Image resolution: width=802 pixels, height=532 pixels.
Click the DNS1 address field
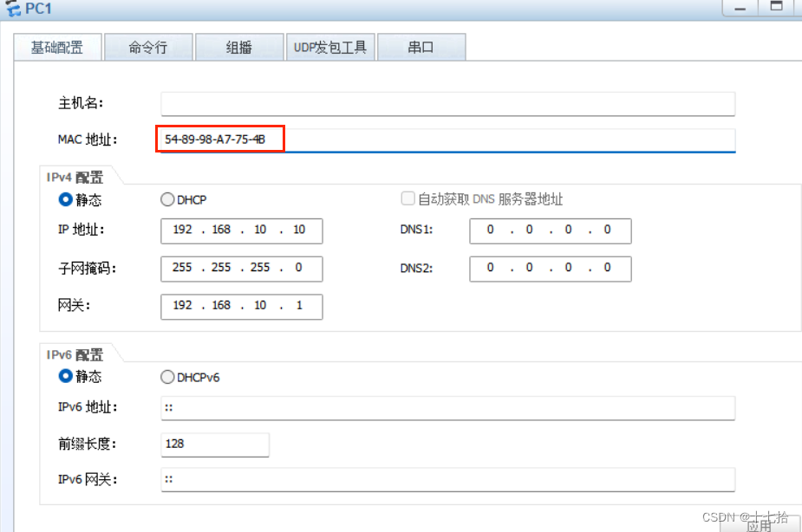pos(551,231)
